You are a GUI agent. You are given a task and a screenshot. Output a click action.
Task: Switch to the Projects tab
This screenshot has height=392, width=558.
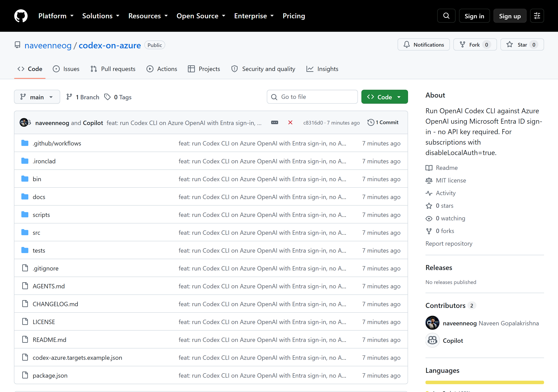pyautogui.click(x=204, y=69)
